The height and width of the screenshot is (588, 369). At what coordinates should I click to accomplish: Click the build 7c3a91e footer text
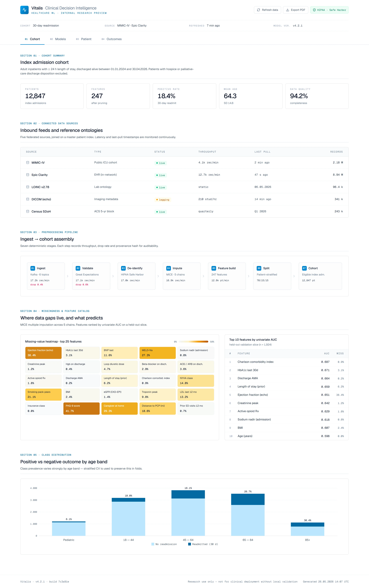59,582
